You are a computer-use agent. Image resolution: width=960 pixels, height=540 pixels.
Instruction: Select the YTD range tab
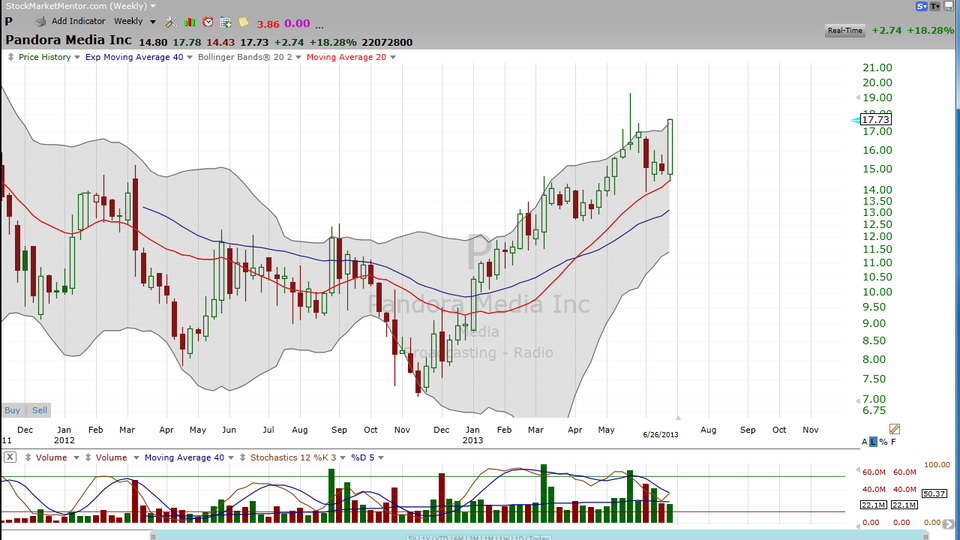(x=441, y=538)
